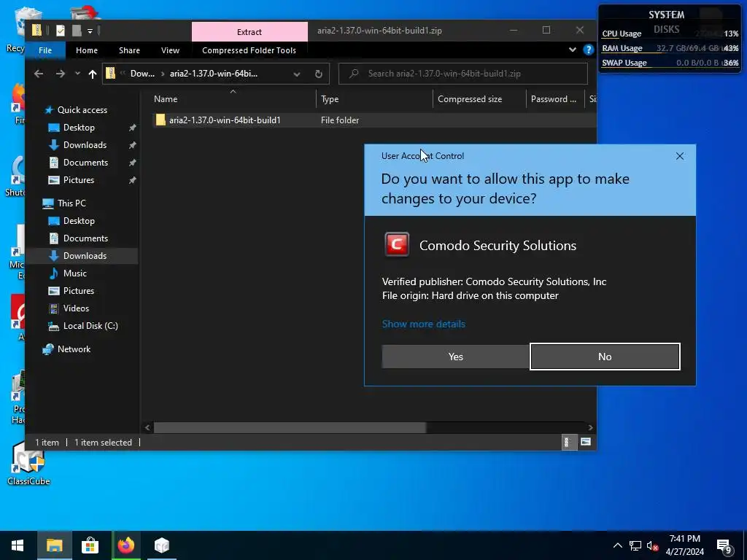Click the New folder quick access icon
This screenshot has height=560, width=747.
click(76, 31)
